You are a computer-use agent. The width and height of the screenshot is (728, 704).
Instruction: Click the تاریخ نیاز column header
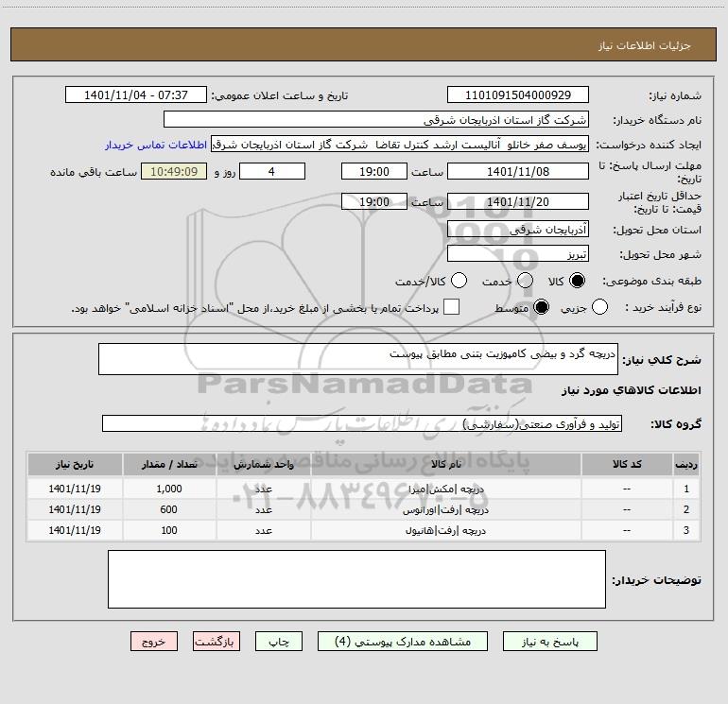tap(75, 464)
